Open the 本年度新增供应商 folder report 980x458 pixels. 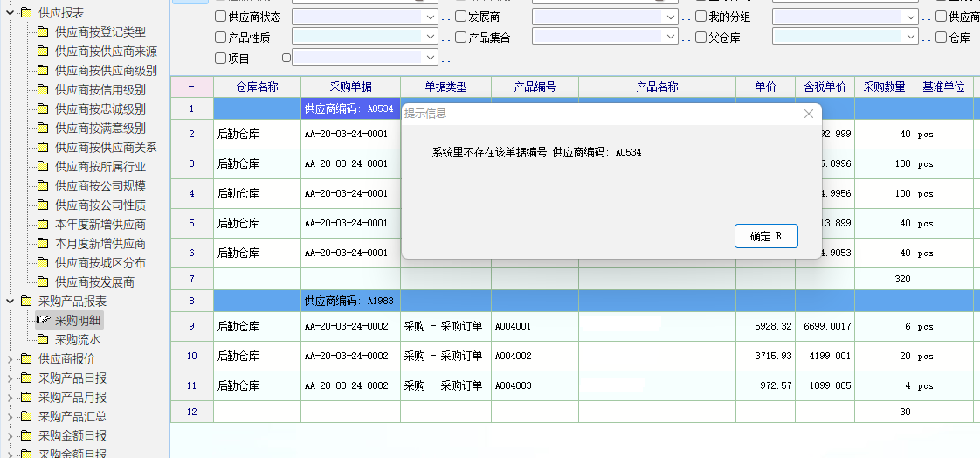[x=100, y=225]
